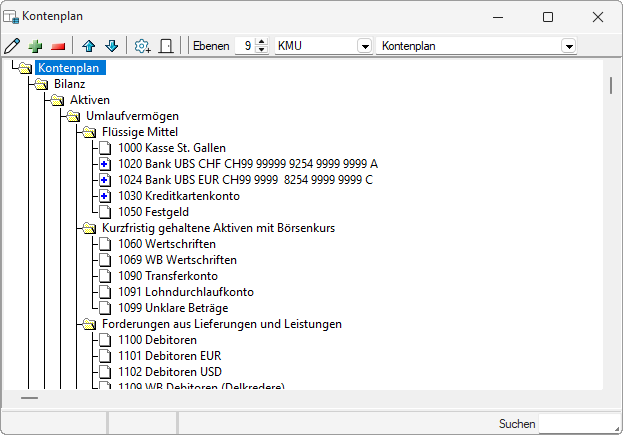Select Forderungen aus Lieferungen und Leistungen folder
The height and width of the screenshot is (435, 623).
(x=221, y=324)
